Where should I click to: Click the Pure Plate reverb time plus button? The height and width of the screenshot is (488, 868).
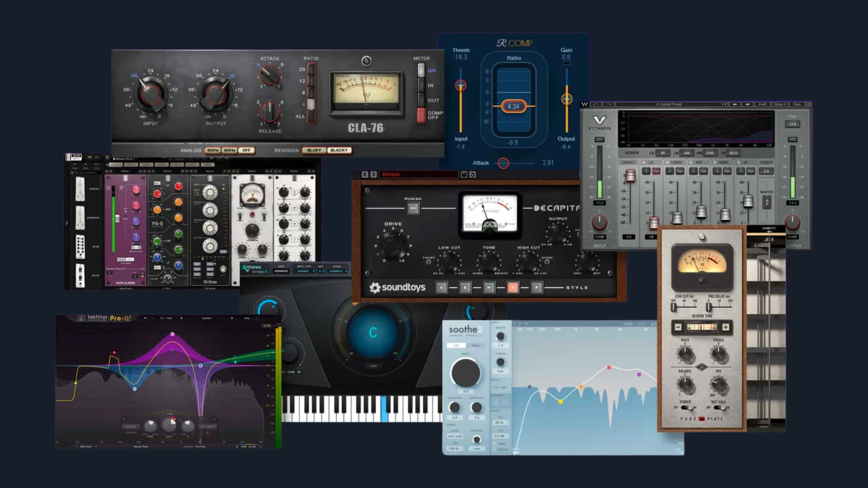725,327
